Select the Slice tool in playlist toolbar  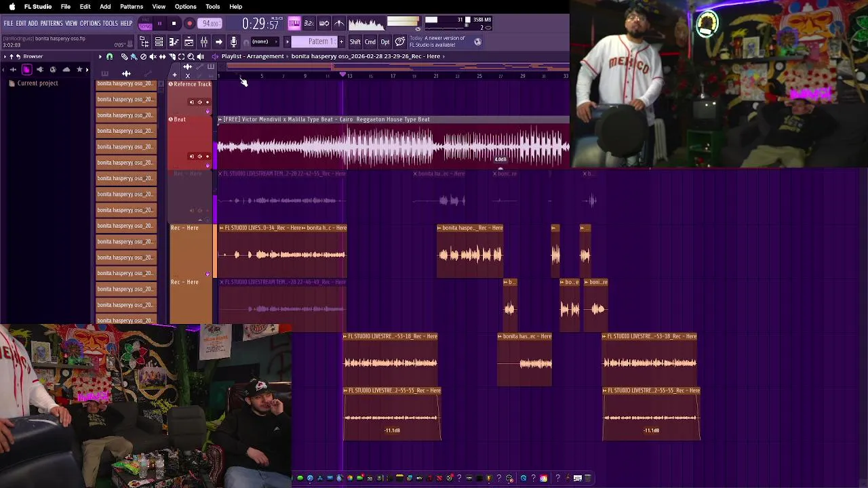coord(172,57)
